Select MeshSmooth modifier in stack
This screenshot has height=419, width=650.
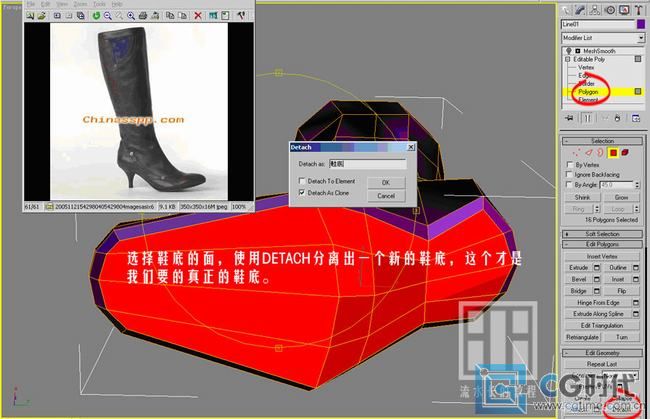click(x=599, y=51)
